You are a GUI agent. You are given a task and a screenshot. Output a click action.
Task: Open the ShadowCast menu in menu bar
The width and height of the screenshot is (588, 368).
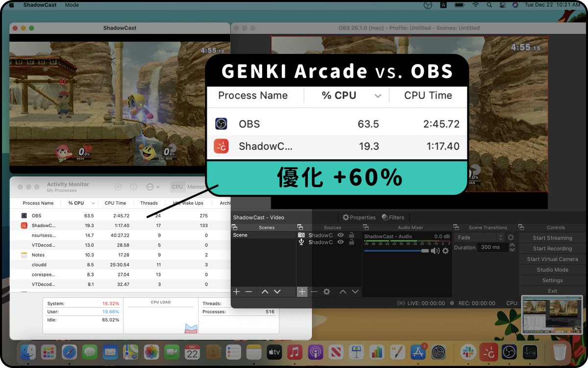click(40, 5)
